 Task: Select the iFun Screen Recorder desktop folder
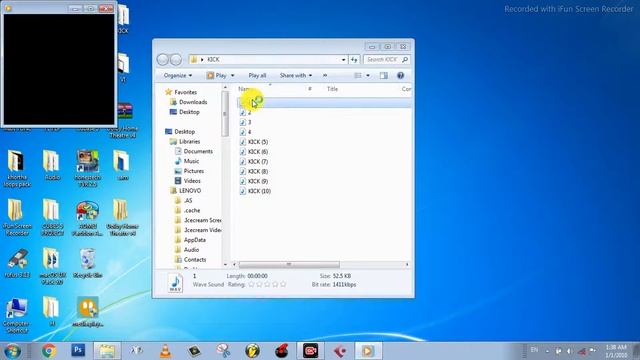click(x=16, y=218)
